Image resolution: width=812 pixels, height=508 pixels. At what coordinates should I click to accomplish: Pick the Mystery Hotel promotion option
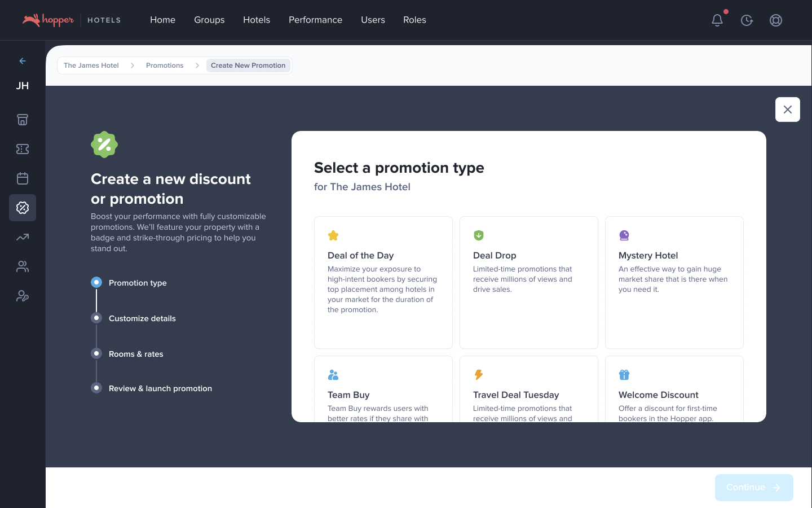[x=674, y=282]
